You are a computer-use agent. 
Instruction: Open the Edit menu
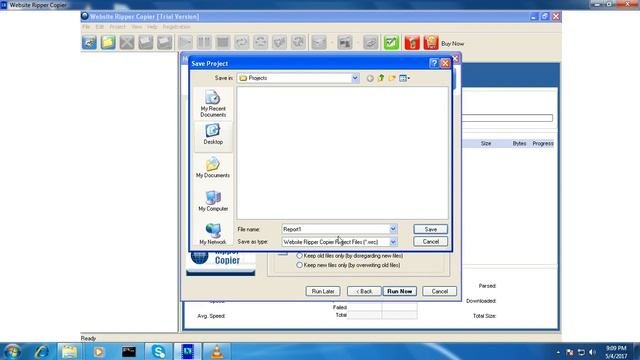tap(100, 27)
